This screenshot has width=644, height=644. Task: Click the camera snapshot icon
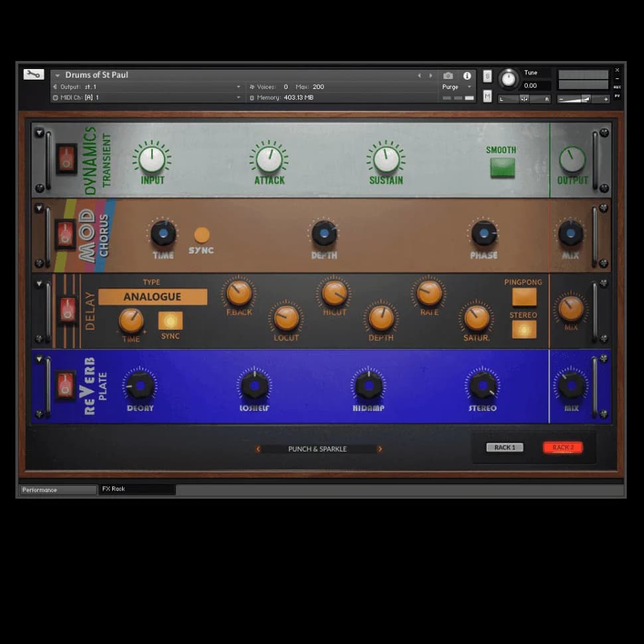pyautogui.click(x=448, y=76)
